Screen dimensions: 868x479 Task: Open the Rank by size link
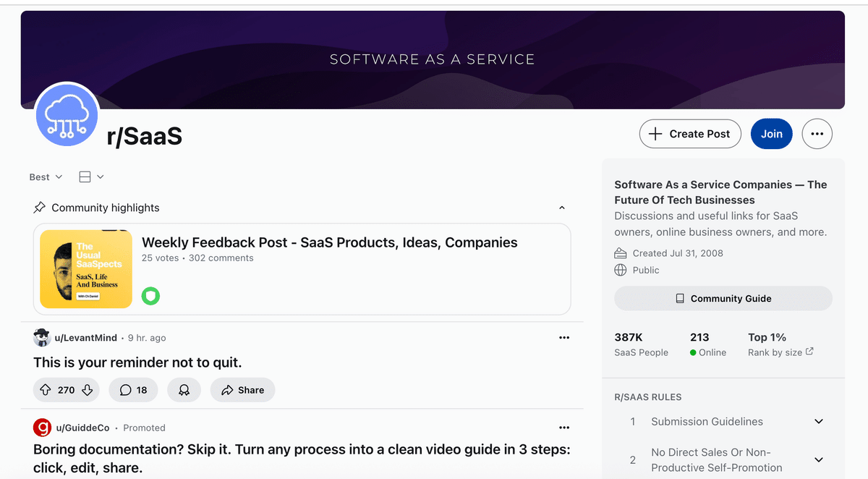[x=780, y=352]
